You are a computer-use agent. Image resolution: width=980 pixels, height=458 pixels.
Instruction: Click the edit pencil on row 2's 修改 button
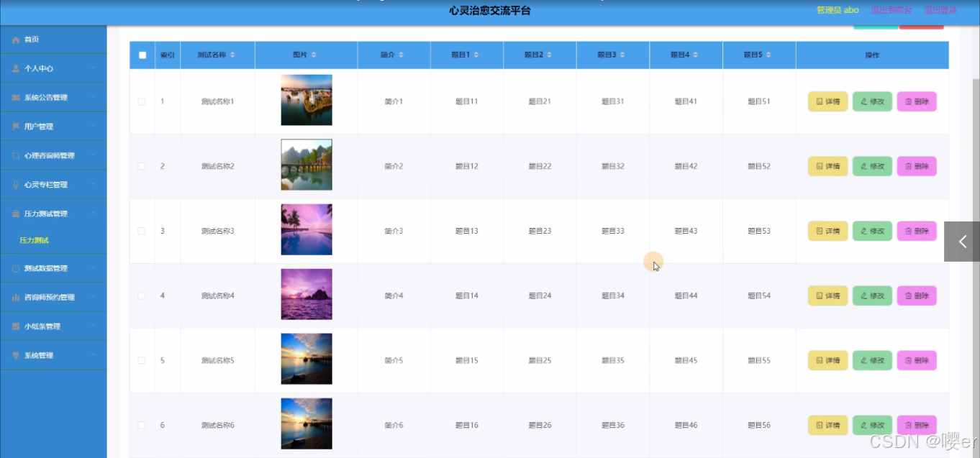863,166
